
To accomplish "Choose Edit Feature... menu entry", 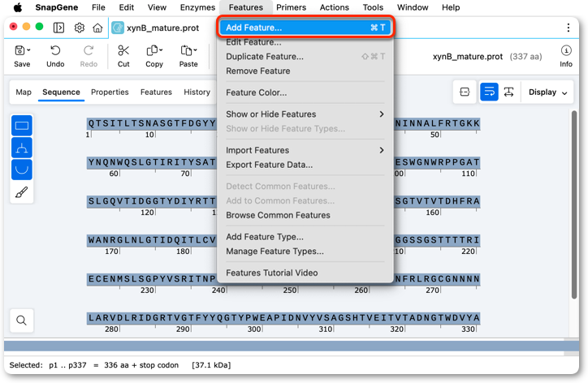I will (x=305, y=42).
